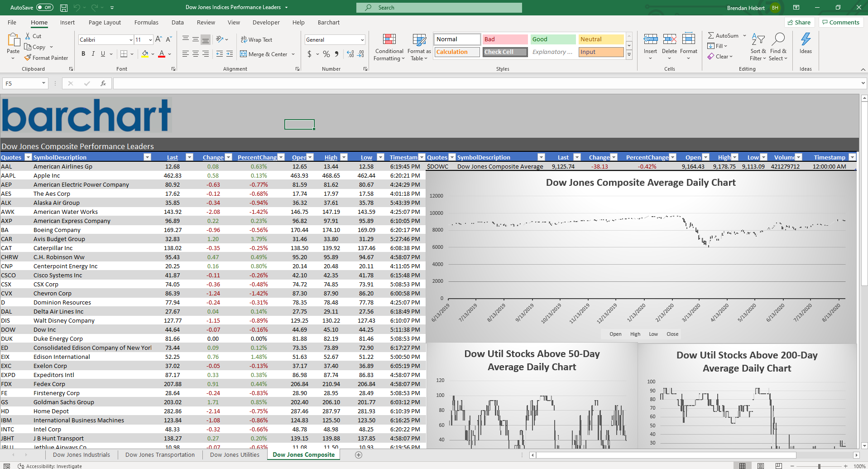Click the Apple Inc cell
The image size is (868, 469).
coord(92,175)
